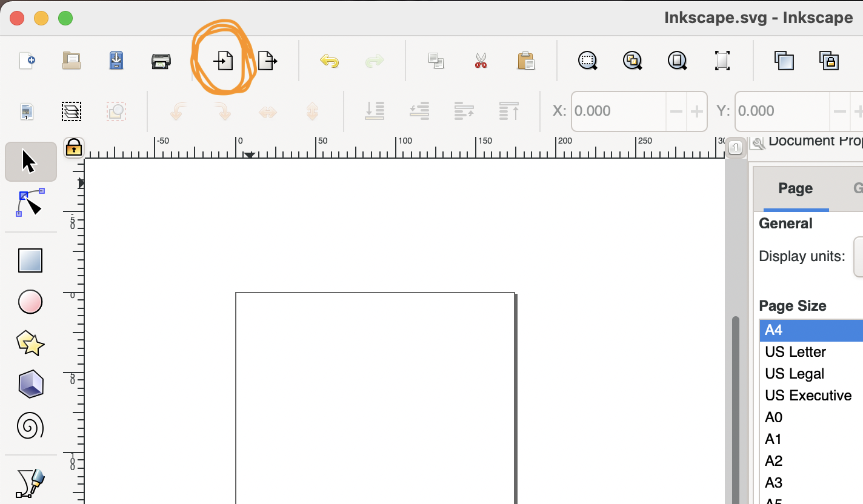Undo the last action
863x504 pixels.
(329, 60)
